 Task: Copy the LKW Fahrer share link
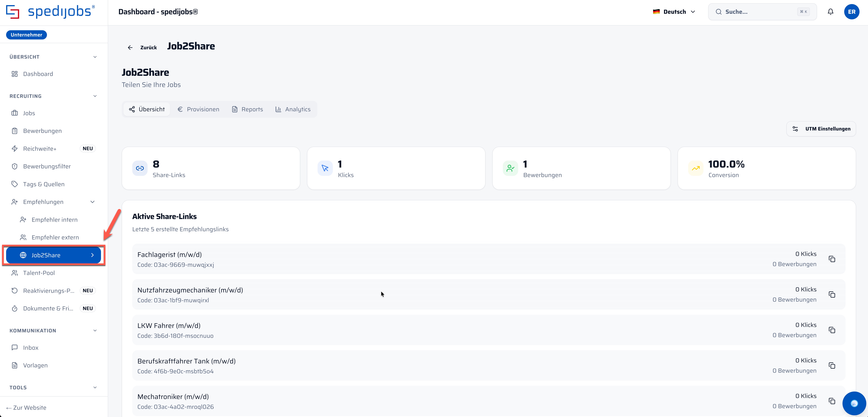coord(832,330)
